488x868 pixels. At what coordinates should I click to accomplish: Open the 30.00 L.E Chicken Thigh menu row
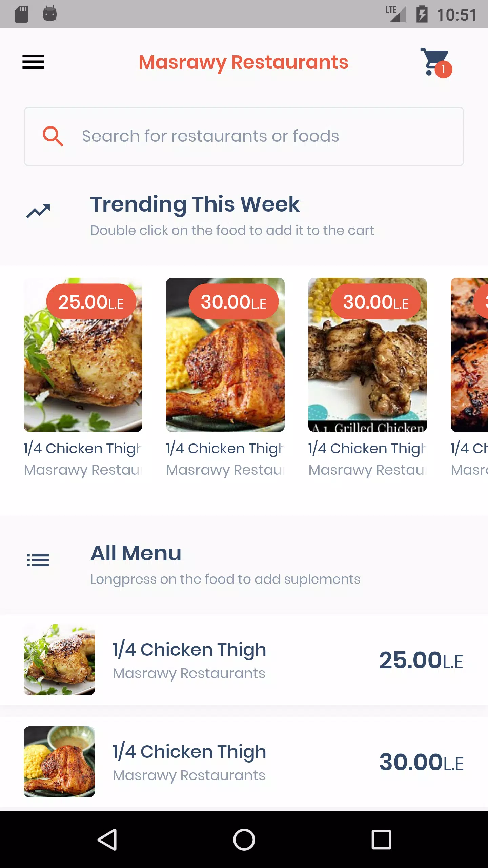(244, 762)
